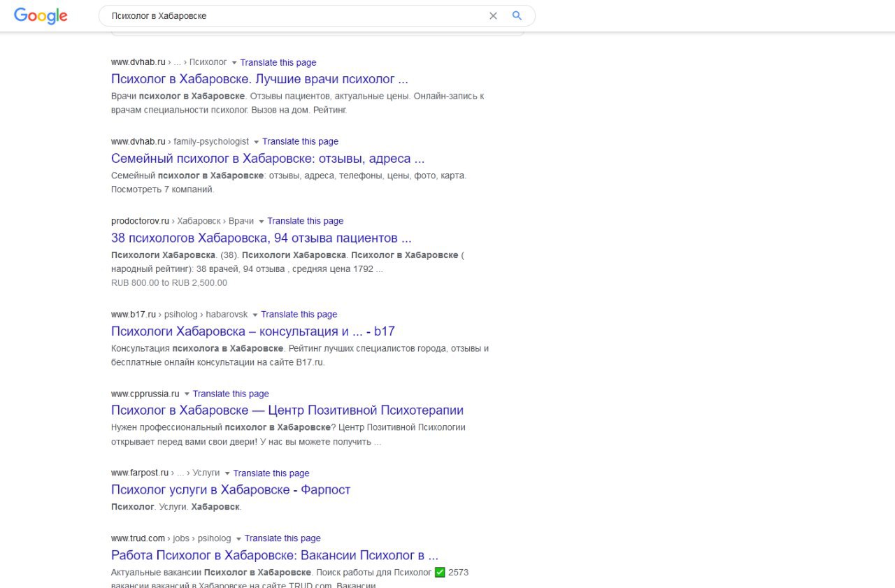Translate the trud.com page
The image size is (895, 588).
[x=282, y=538]
